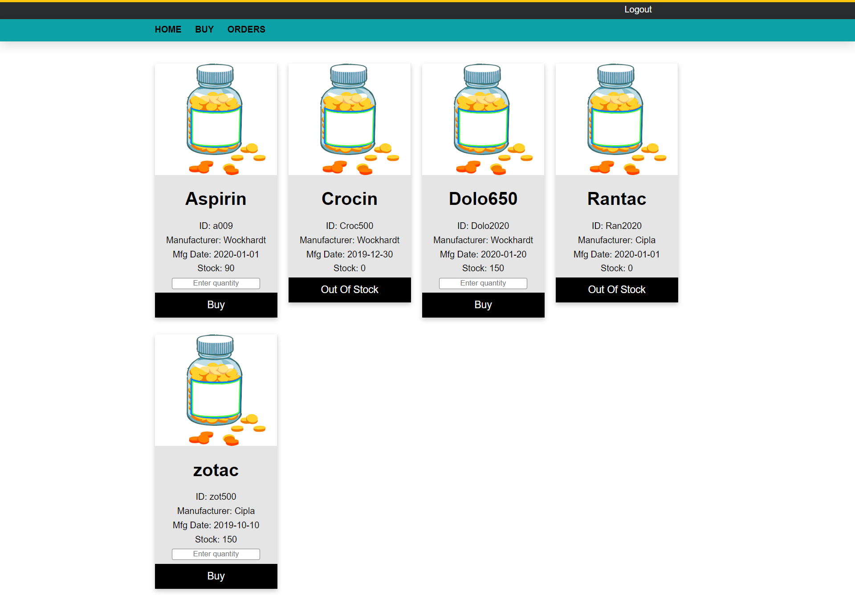Screen dimensions: 855x616
Task: Click the Crocin product title
Action: 349,199
